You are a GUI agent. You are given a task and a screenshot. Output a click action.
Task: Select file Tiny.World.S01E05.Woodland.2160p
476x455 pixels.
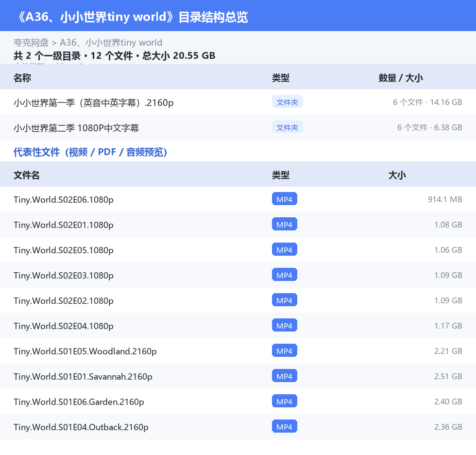[85, 351]
